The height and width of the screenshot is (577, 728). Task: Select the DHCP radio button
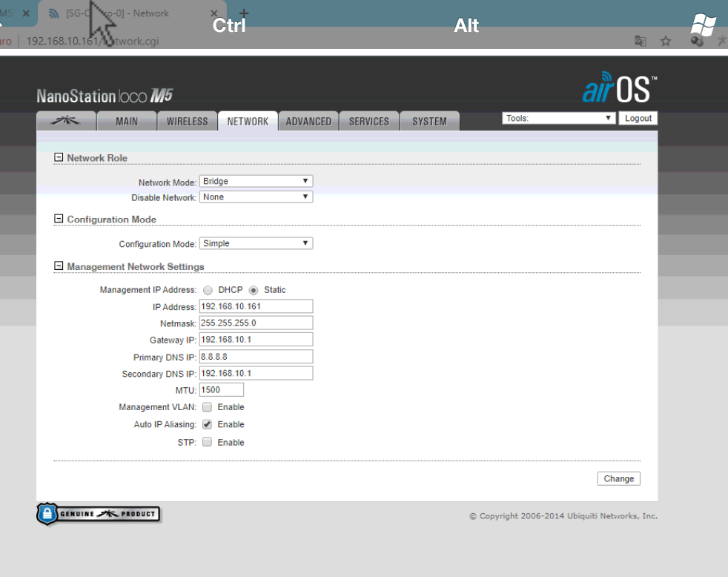click(x=208, y=291)
